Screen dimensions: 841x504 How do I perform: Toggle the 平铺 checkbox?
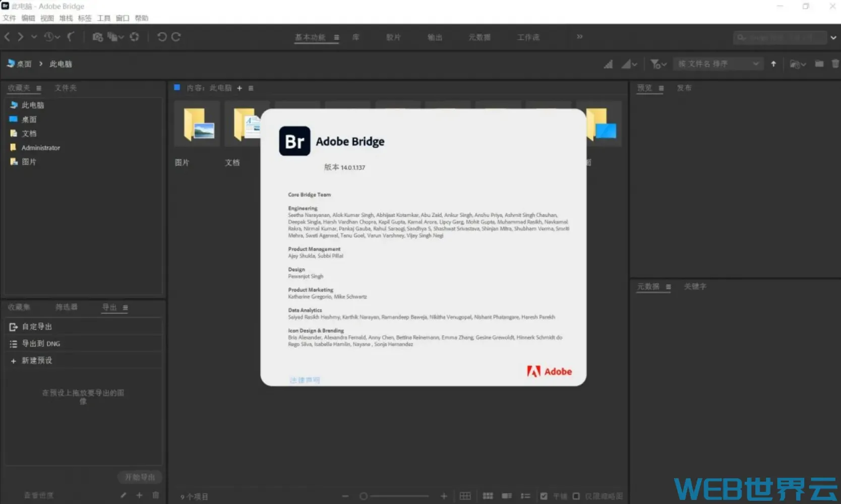tap(544, 496)
